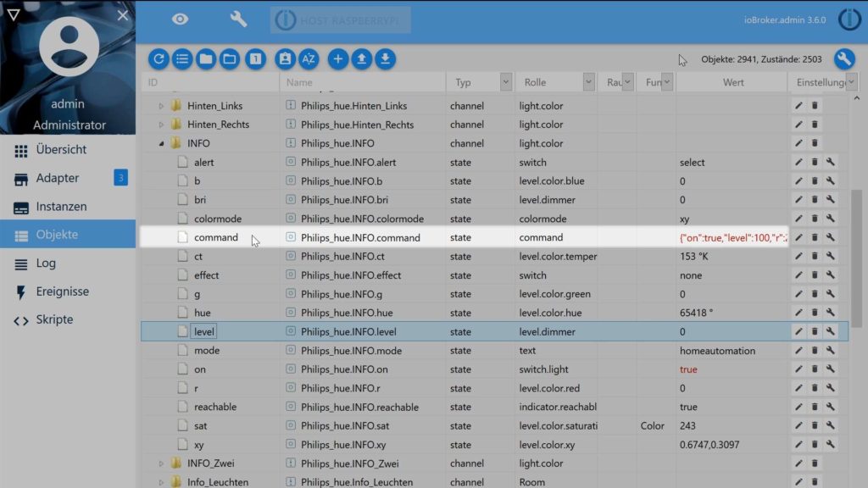Toggle states view clipboard icon
Image resolution: width=868 pixels, height=488 pixels.
(x=285, y=59)
